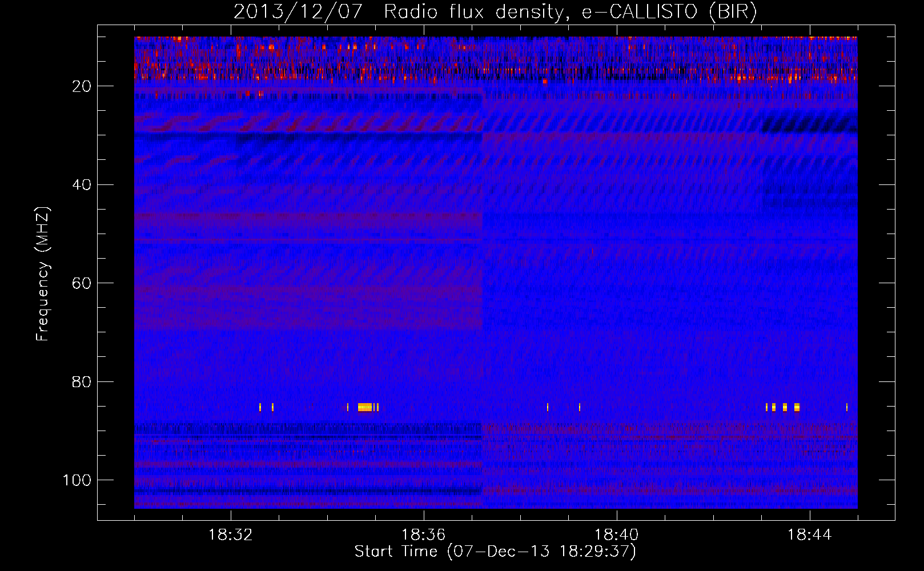Click the 18:40 time tick label
This screenshot has width=924, height=571.
[617, 535]
